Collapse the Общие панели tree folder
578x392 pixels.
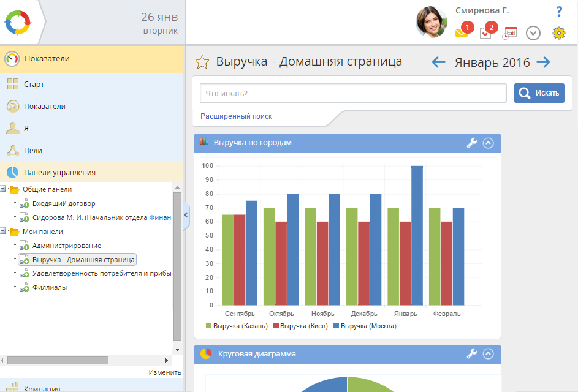3,189
